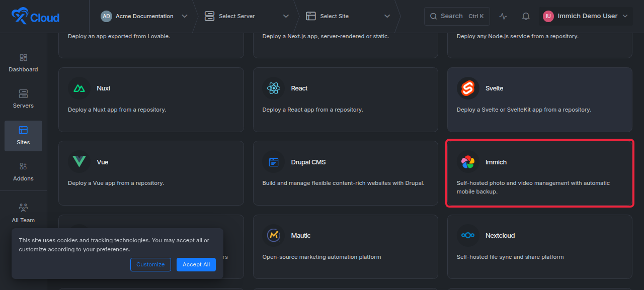Click 'Open-source marketing automation platform' text
The height and width of the screenshot is (290, 644).
point(321,257)
